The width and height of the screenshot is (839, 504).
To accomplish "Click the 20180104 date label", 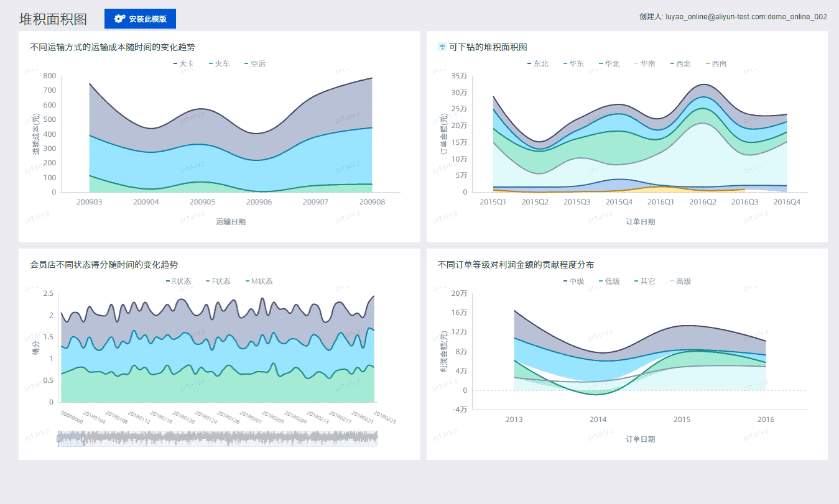I will 95,417.
